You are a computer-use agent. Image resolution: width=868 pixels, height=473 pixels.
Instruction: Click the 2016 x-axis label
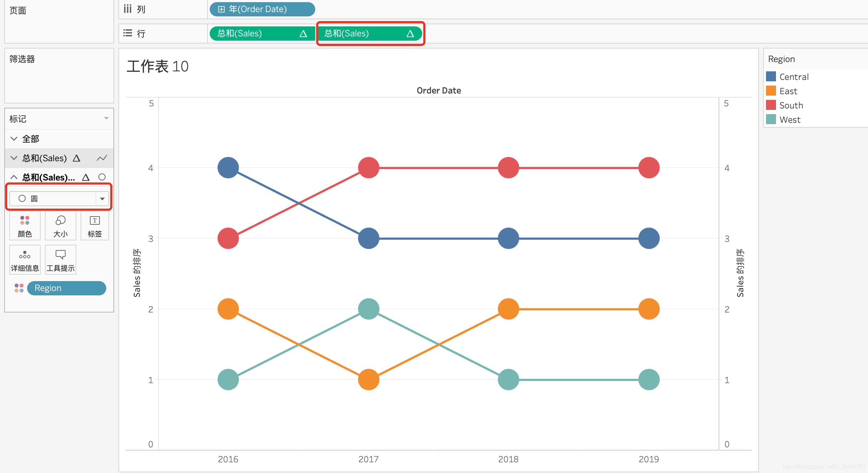pyautogui.click(x=228, y=459)
